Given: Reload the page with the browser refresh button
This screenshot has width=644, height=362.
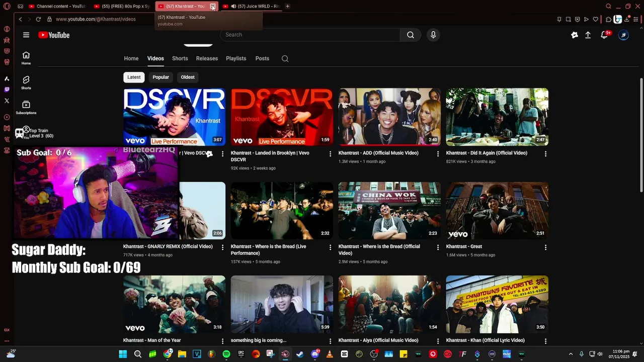Looking at the screenshot, I should 38,19.
